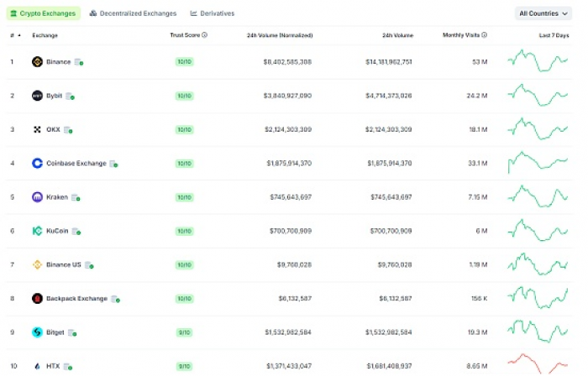The image size is (588, 376).
Task: Switch to the Decentralized Exchanges tab
Action: click(133, 13)
